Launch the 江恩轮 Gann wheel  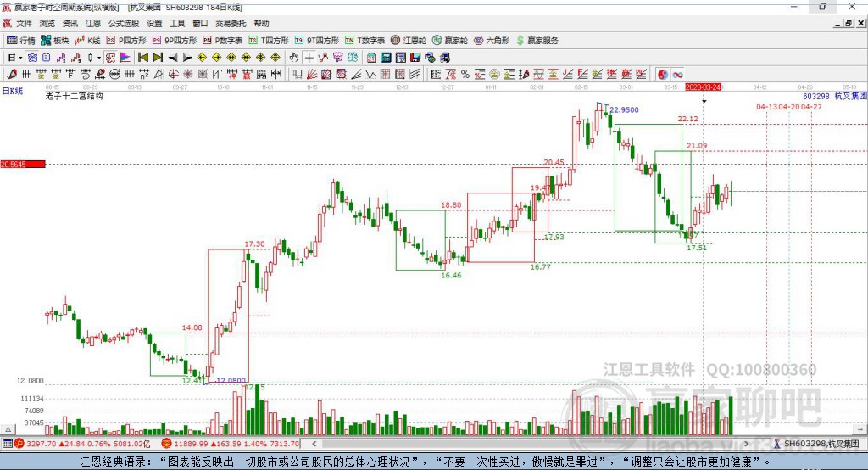409,40
